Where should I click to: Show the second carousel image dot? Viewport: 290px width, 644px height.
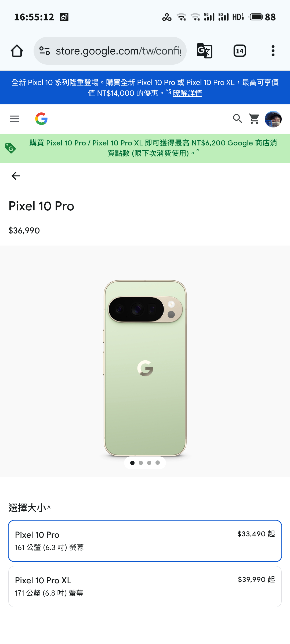click(141, 463)
